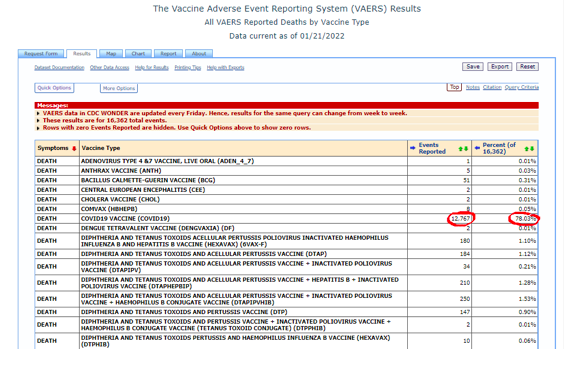The width and height of the screenshot is (571, 367).
Task: Click the 180 events value for 6VAX-F
Action: pos(465,241)
